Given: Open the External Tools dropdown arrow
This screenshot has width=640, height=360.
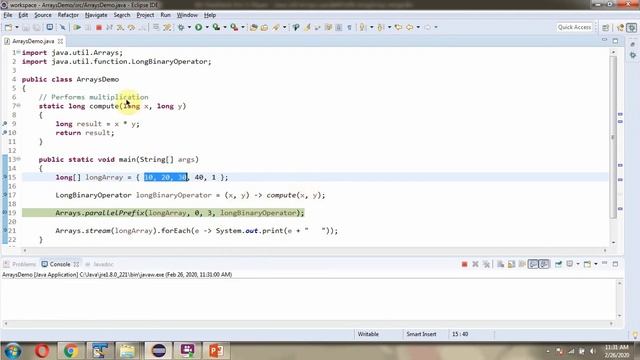Looking at the screenshot, I should pyautogui.click(x=243, y=27).
